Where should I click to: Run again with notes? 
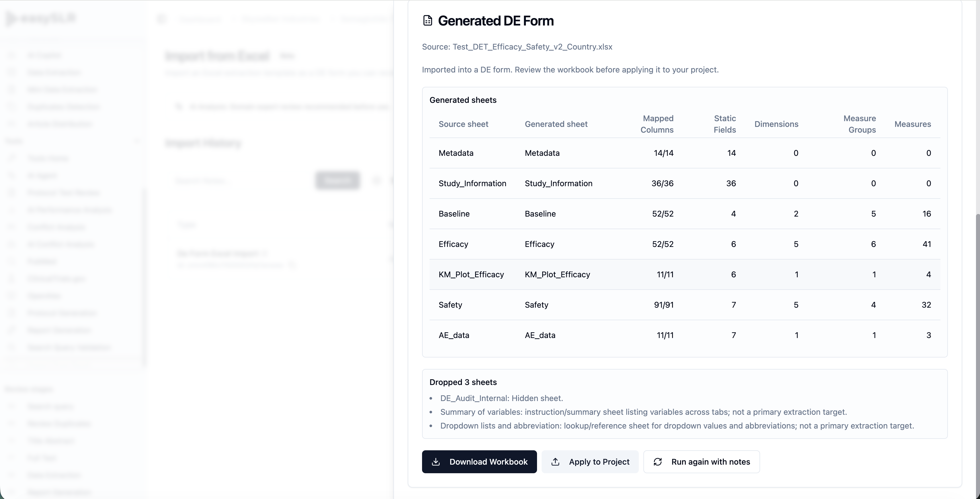(701, 461)
